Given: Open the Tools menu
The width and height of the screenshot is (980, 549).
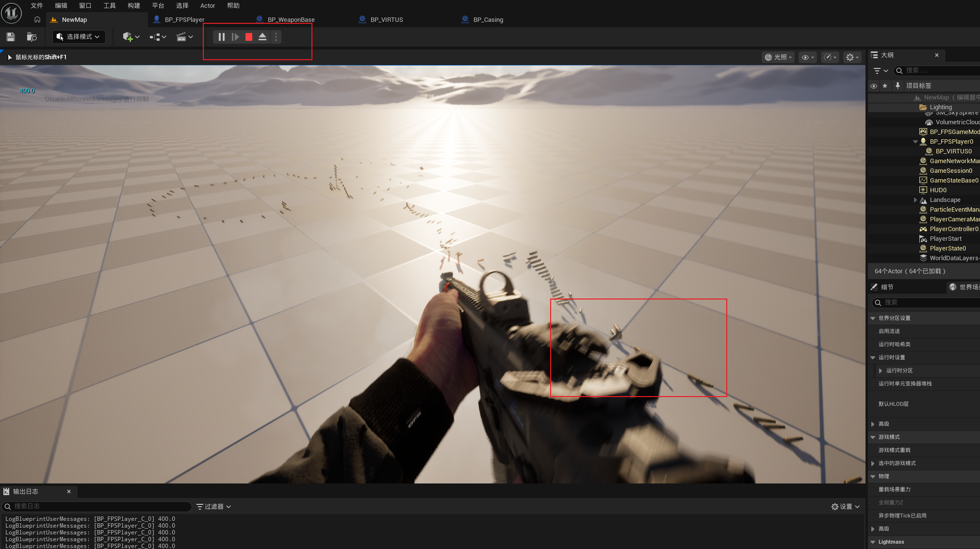Looking at the screenshot, I should [110, 6].
